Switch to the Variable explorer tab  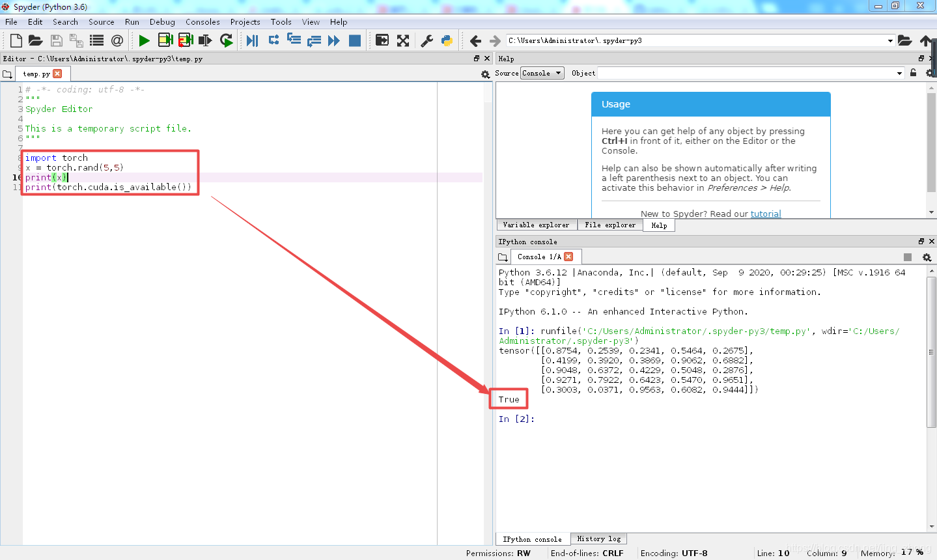pos(536,225)
